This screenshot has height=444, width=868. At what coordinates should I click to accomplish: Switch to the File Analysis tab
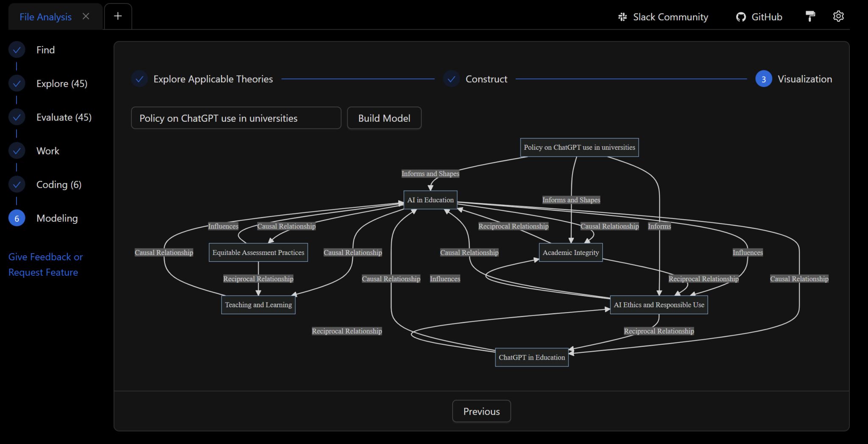tap(45, 17)
